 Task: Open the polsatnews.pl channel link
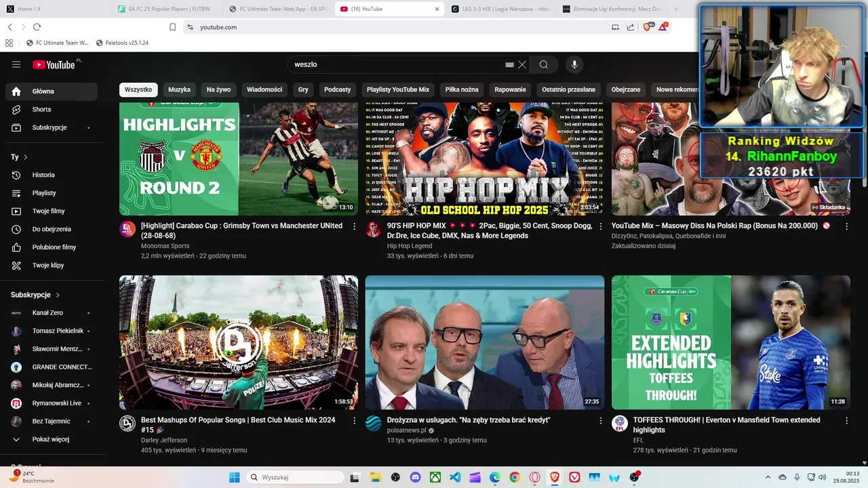click(x=407, y=430)
